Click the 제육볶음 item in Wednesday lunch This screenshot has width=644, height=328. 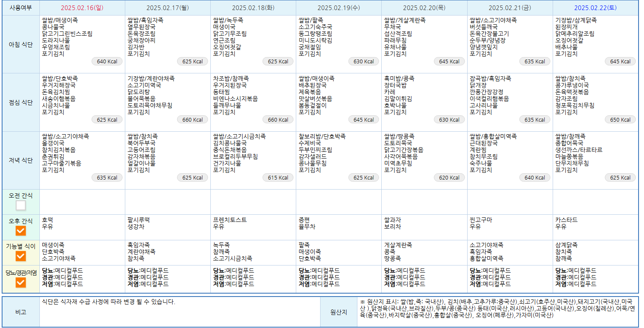point(310,92)
